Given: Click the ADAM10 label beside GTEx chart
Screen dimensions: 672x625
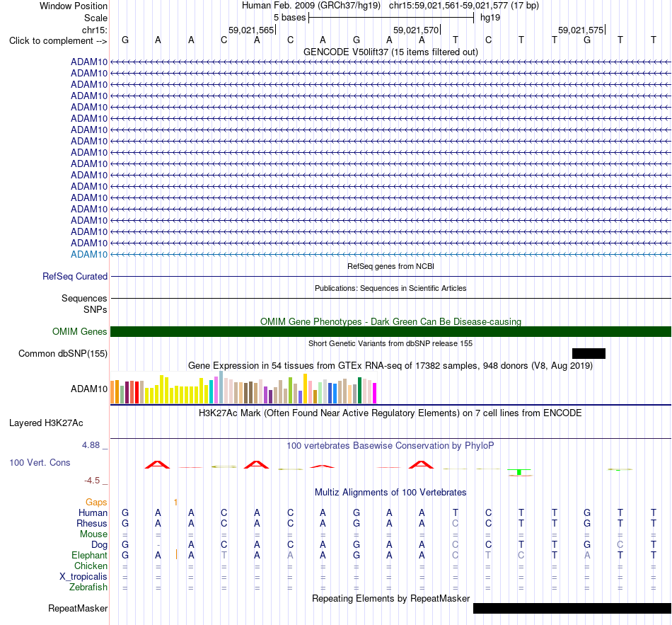Looking at the screenshot, I should click(x=89, y=389).
